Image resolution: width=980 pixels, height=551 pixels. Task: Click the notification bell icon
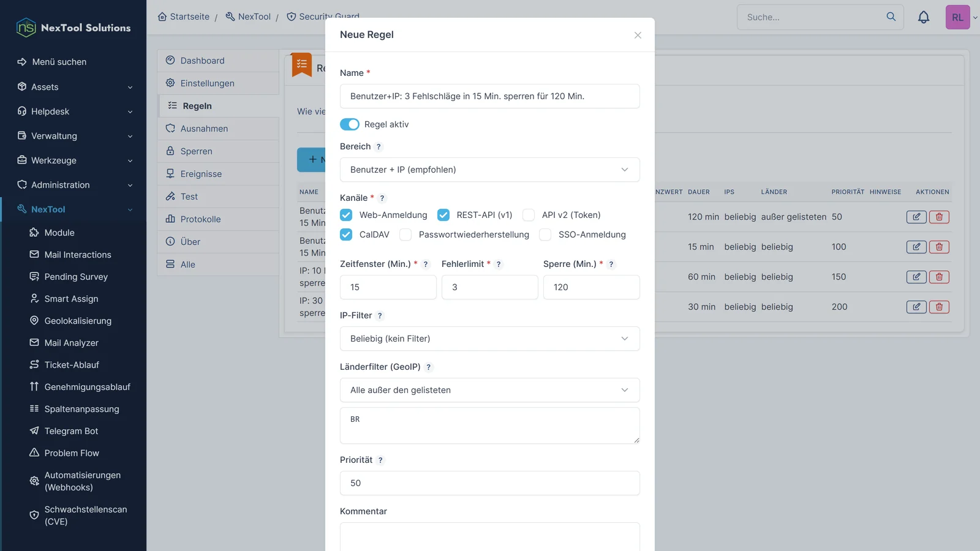pos(924,17)
